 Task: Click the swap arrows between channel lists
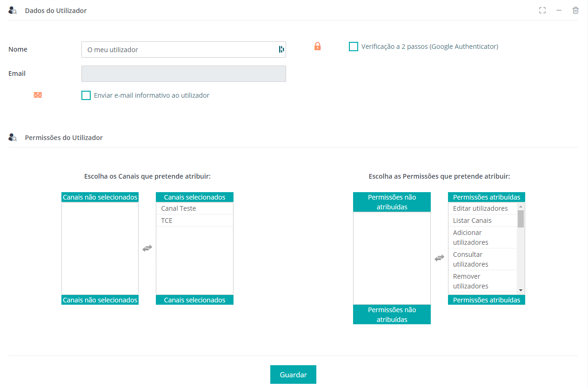point(147,248)
